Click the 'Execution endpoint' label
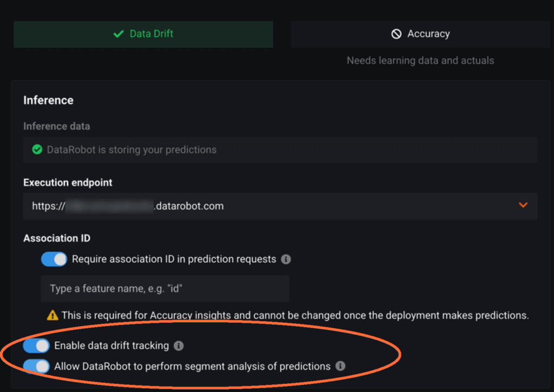Image resolution: width=554 pixels, height=392 pixels. (x=68, y=183)
